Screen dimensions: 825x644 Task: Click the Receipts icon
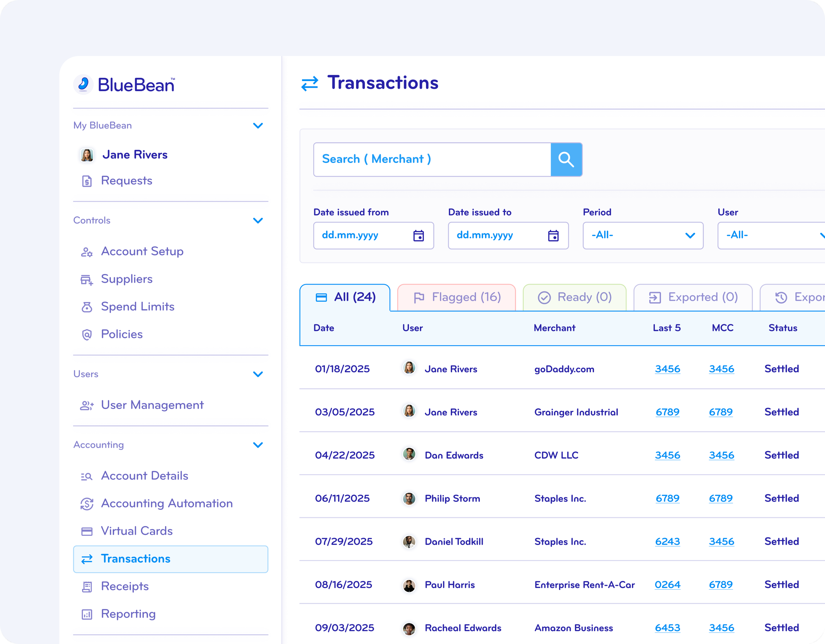click(x=87, y=586)
